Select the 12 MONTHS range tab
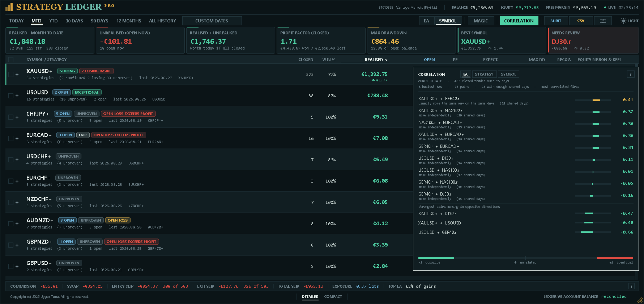Image resolution: width=644 pixels, height=304 pixels. click(129, 21)
